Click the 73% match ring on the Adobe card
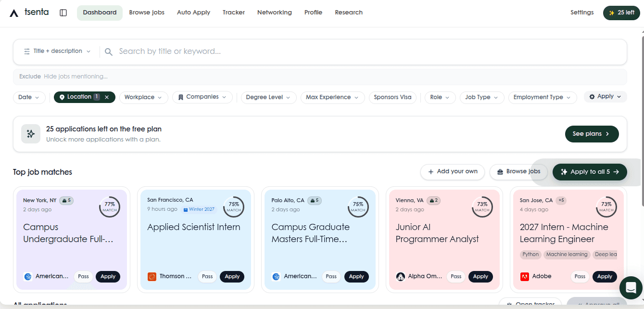This screenshot has height=309, width=644. [606, 206]
